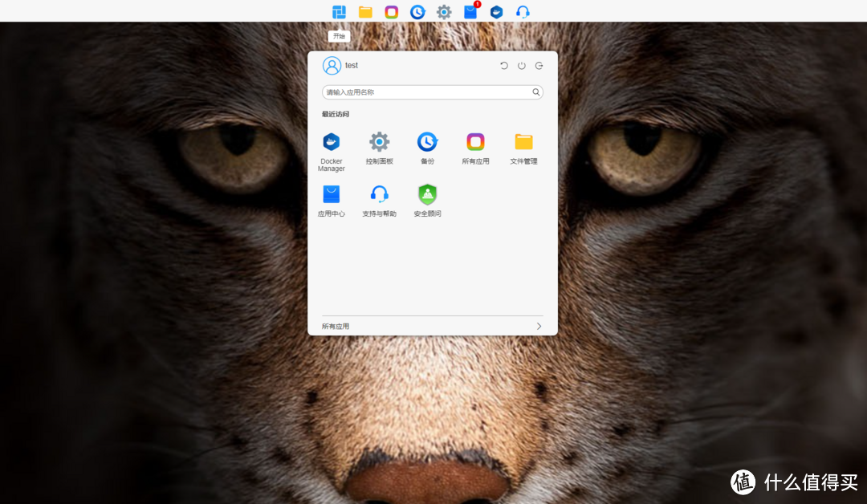Open the app center icon with red badge
Image resolution: width=867 pixels, height=504 pixels.
(470, 12)
